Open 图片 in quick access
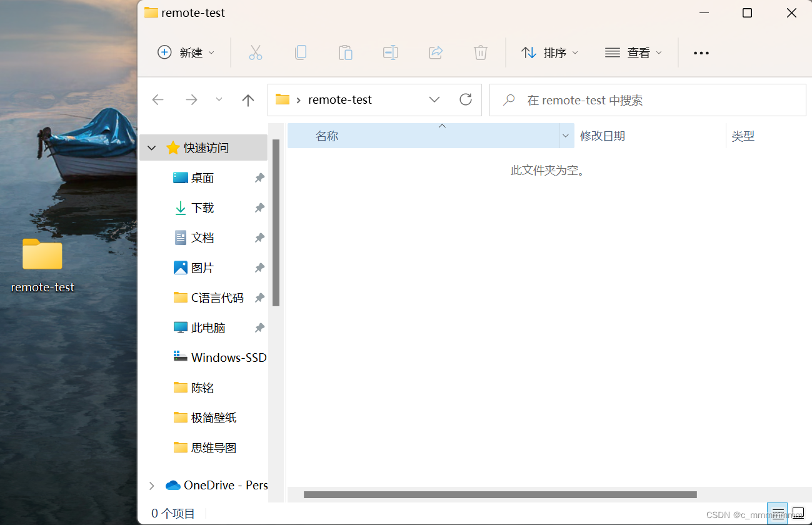Viewport: 812px width, 525px height. coord(203,268)
